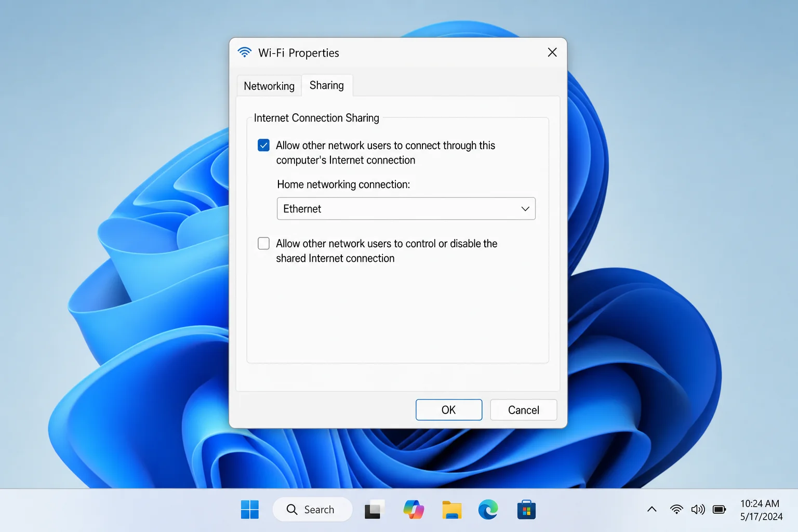Launch Copilot from the taskbar
Screen dimensions: 798x532
(414, 510)
